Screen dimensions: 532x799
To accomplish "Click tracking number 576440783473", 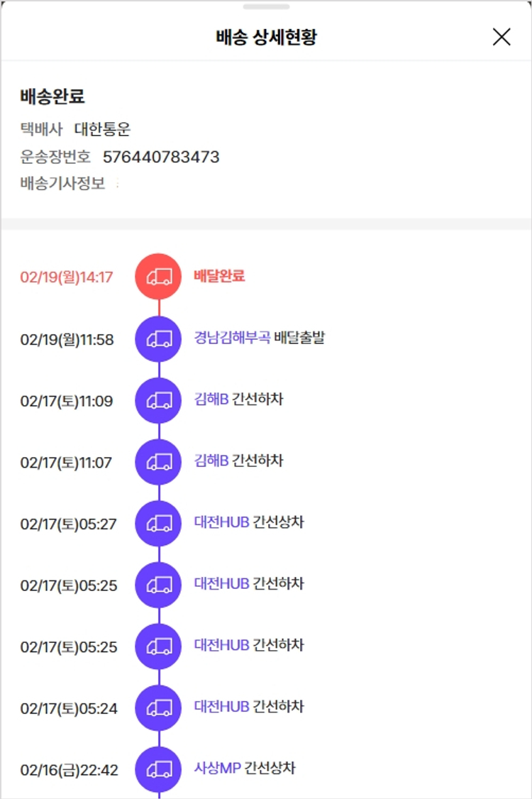I will pyautogui.click(x=161, y=157).
